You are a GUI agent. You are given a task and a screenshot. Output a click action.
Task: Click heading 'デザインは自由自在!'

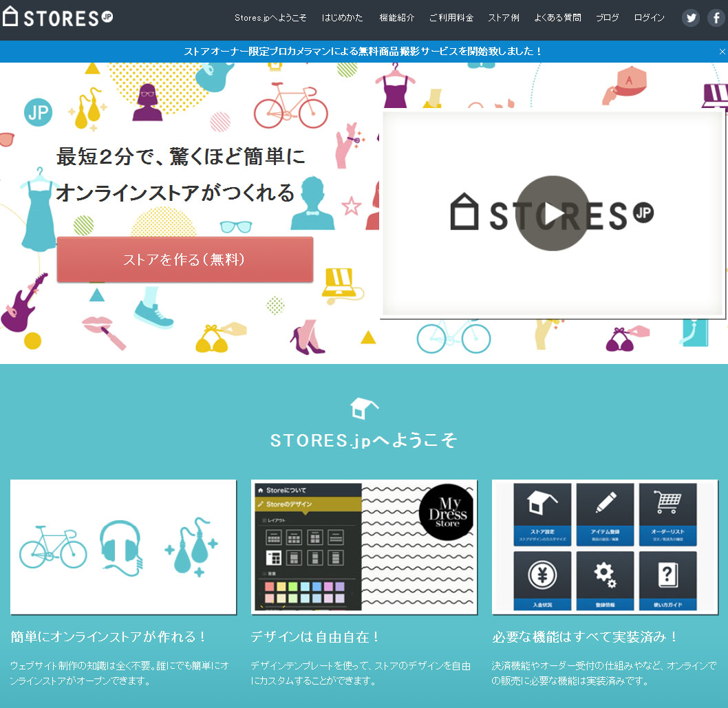pyautogui.click(x=315, y=636)
